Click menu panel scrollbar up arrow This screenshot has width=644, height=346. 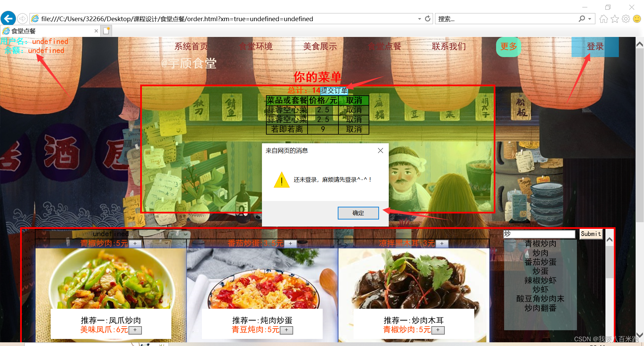610,240
